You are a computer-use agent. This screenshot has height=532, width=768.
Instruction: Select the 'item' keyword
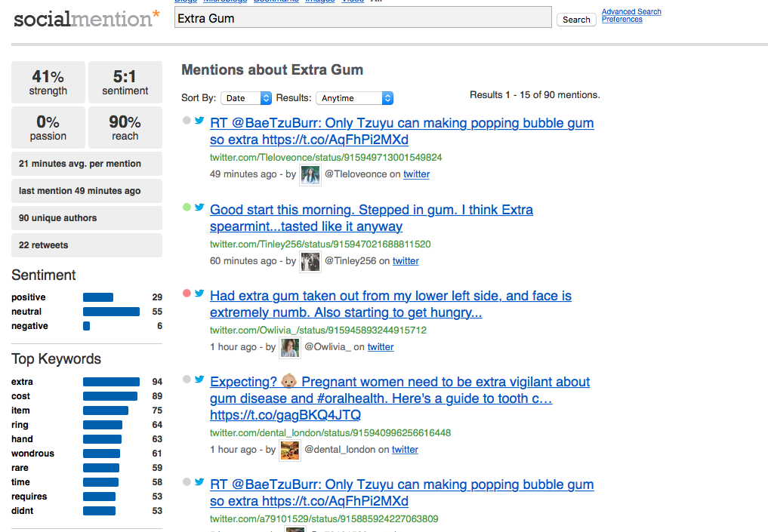pos(20,411)
